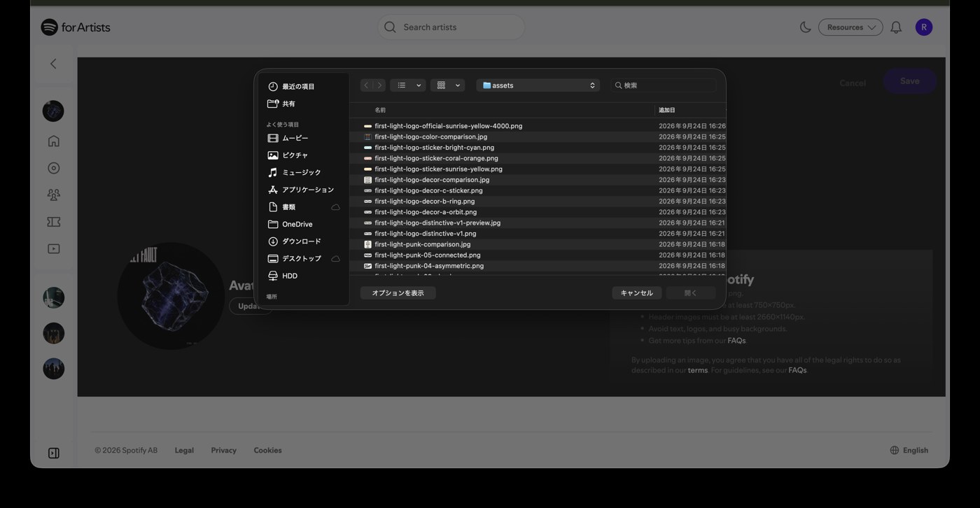The width and height of the screenshot is (980, 508).
Task: Select 最近の項目 in dialog sidebar
Action: click(304, 87)
